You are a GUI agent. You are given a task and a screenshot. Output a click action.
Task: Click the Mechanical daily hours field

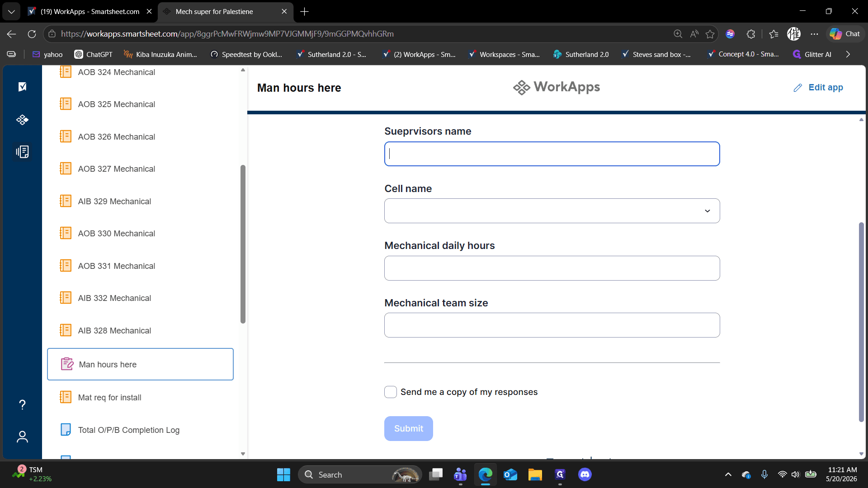pyautogui.click(x=552, y=268)
